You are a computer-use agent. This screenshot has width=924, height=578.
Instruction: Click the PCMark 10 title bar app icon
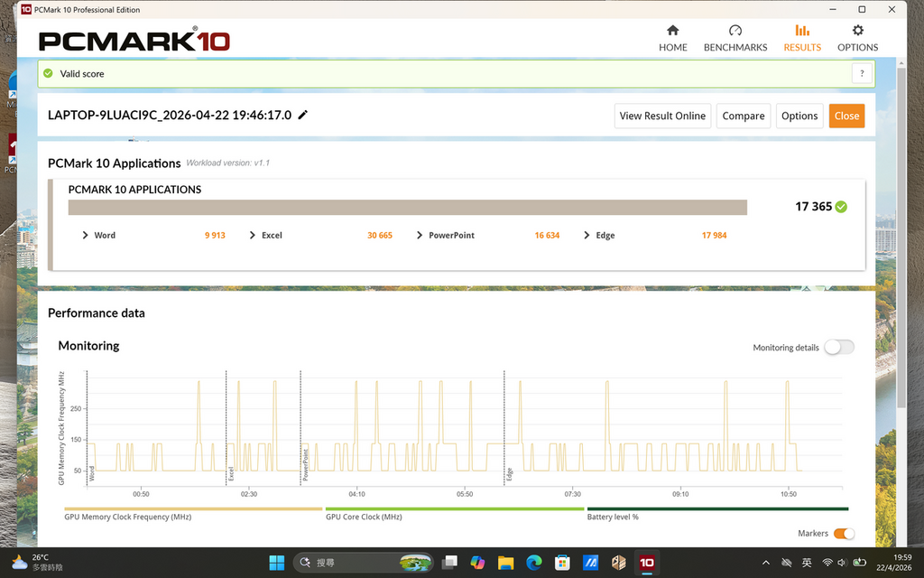(x=26, y=9)
